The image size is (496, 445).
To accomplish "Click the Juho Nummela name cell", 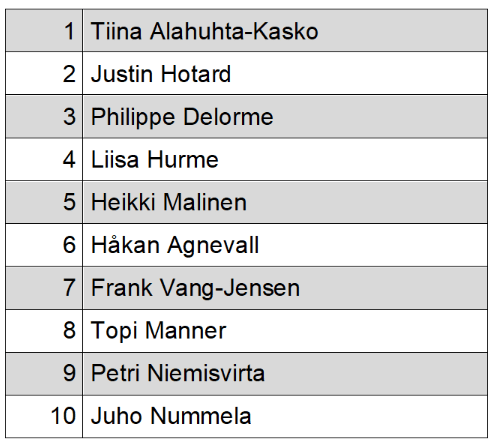I will [285, 416].
